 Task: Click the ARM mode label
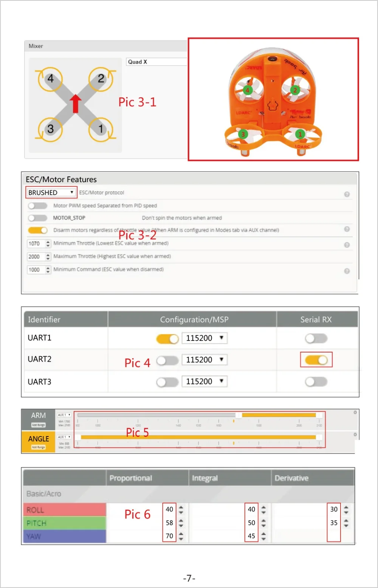point(38,415)
